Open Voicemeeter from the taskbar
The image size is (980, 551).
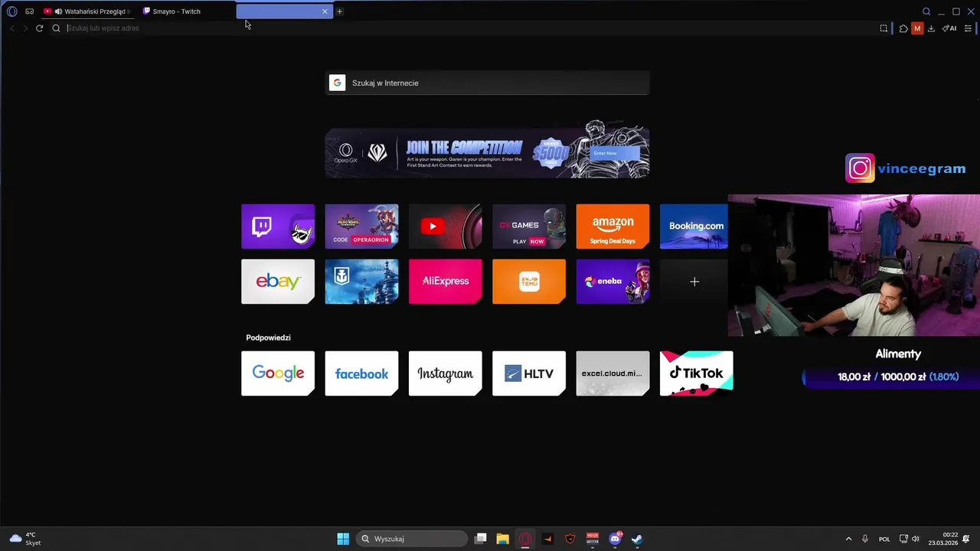coord(592,539)
